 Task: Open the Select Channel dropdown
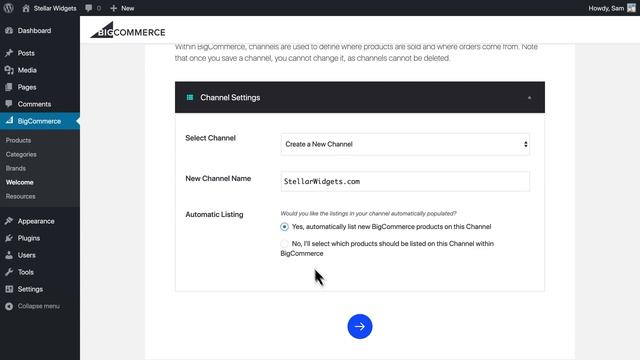click(x=405, y=144)
